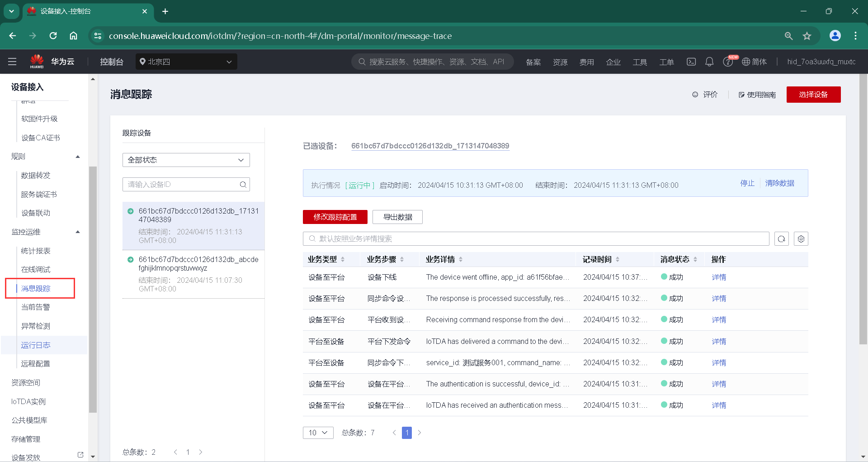This screenshot has height=462, width=868.
Task: Open a new browser tab
Action: click(165, 11)
